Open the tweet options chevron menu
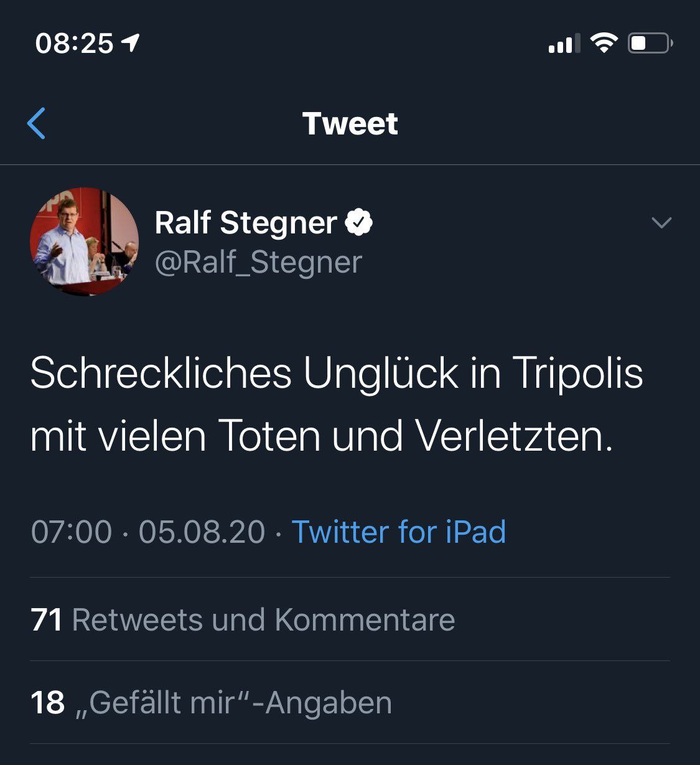Image resolution: width=700 pixels, height=765 pixels. (x=661, y=222)
